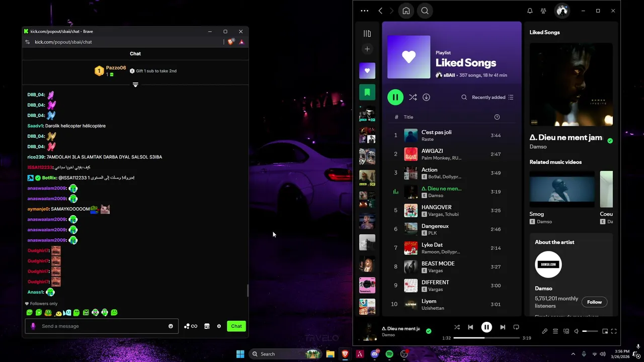Sort tracks by the duration clock header

pos(497,117)
